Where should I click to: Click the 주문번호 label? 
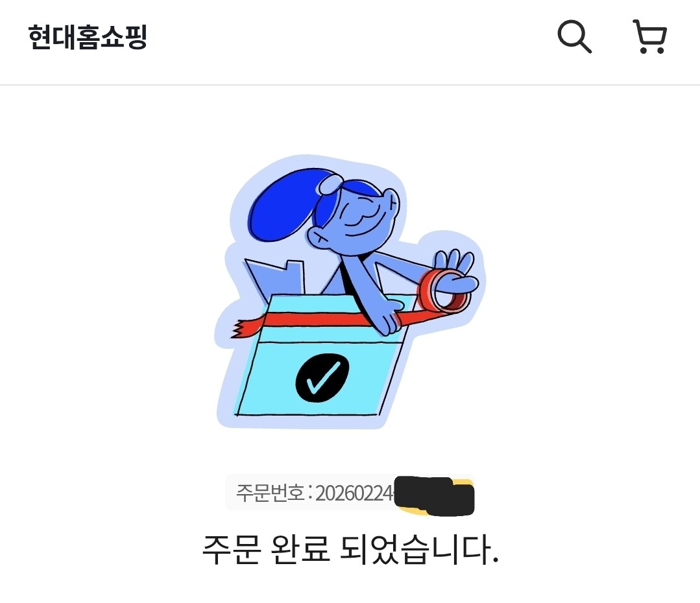[270, 493]
